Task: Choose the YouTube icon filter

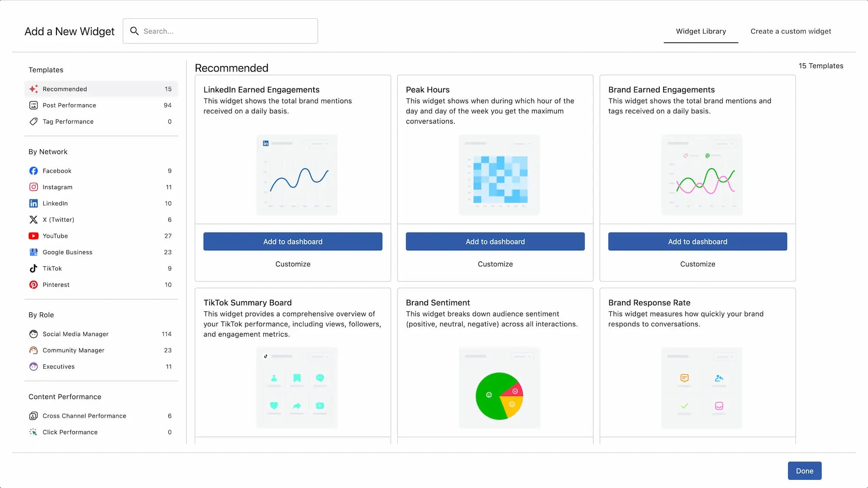Action: click(x=33, y=236)
